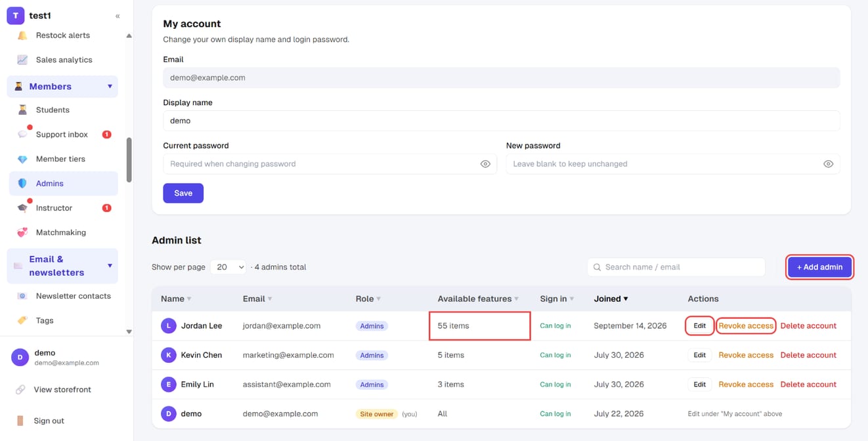Viewport: 868px width, 441px height.
Task: Show the New password field text
Action: 828,164
